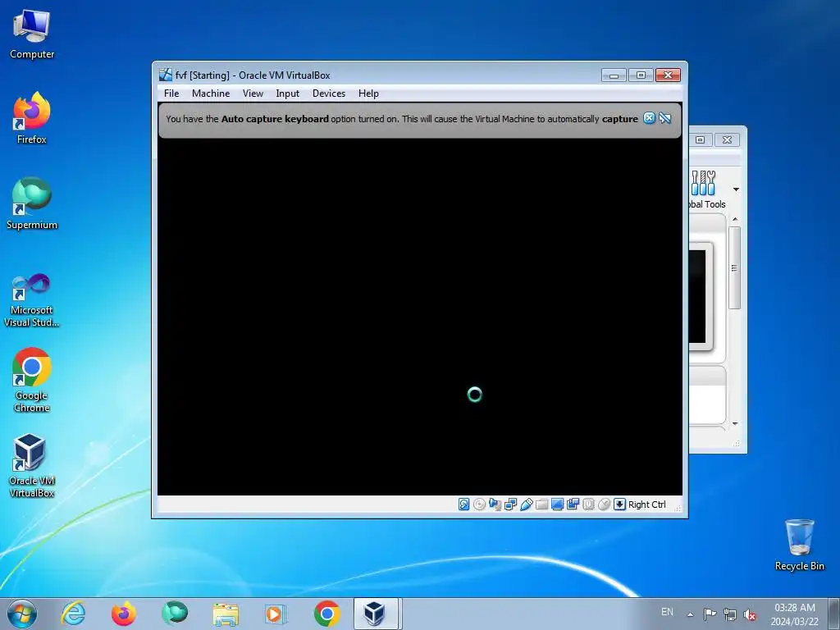Select the Microsoft Visual Studio desktop shortcut
The image size is (840, 630).
[x=32, y=300]
